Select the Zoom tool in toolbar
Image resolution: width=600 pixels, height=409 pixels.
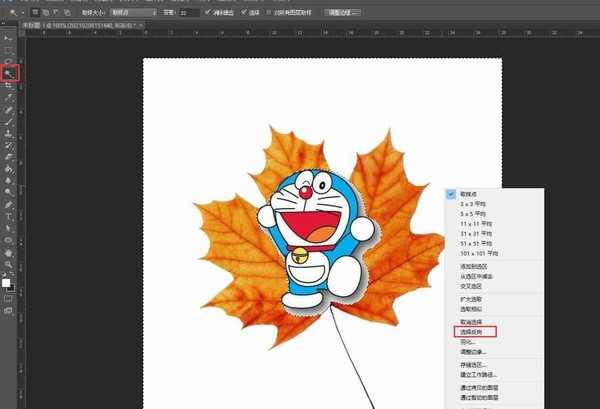(x=9, y=265)
